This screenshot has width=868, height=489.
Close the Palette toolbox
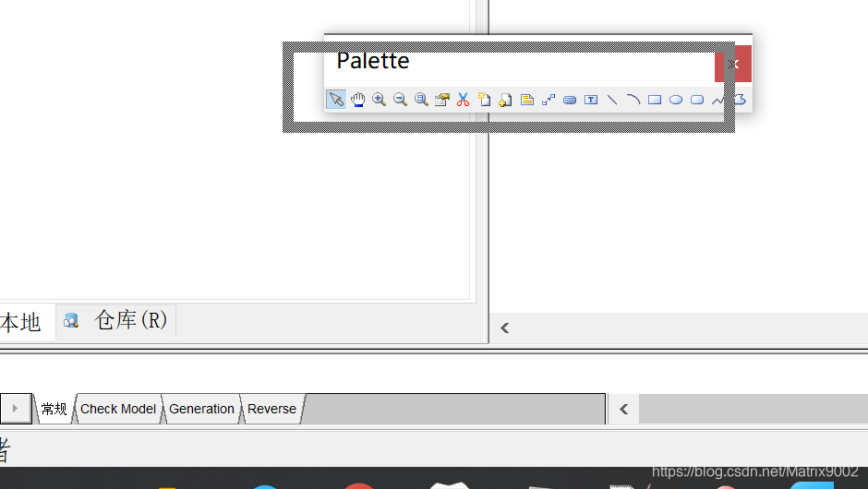[x=733, y=64]
